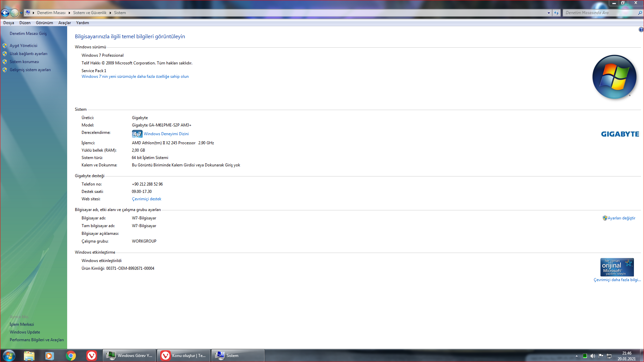Open the Araçlar menu

point(64,23)
